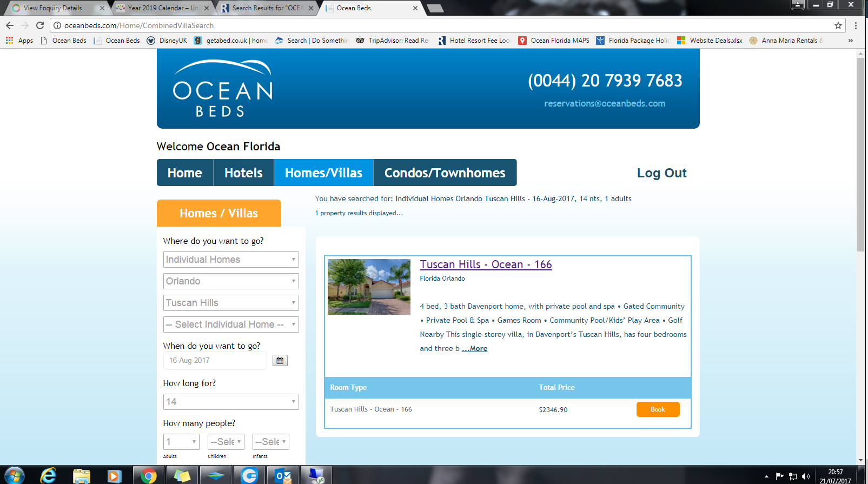
Task: Open the network icon in the system tray
Action: coord(793,476)
